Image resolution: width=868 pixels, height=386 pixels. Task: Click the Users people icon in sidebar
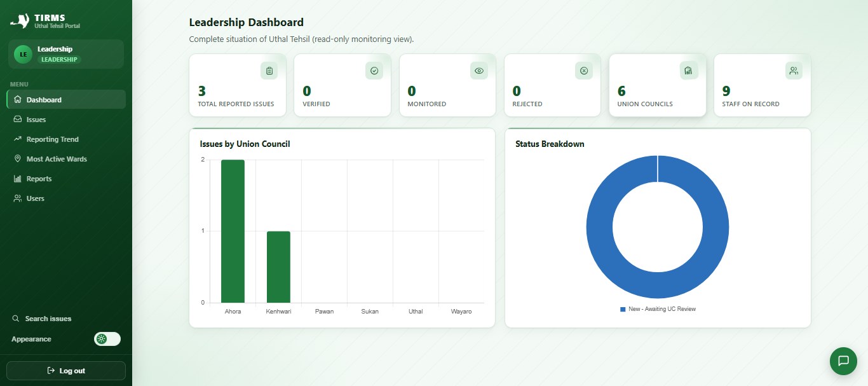[x=18, y=198]
